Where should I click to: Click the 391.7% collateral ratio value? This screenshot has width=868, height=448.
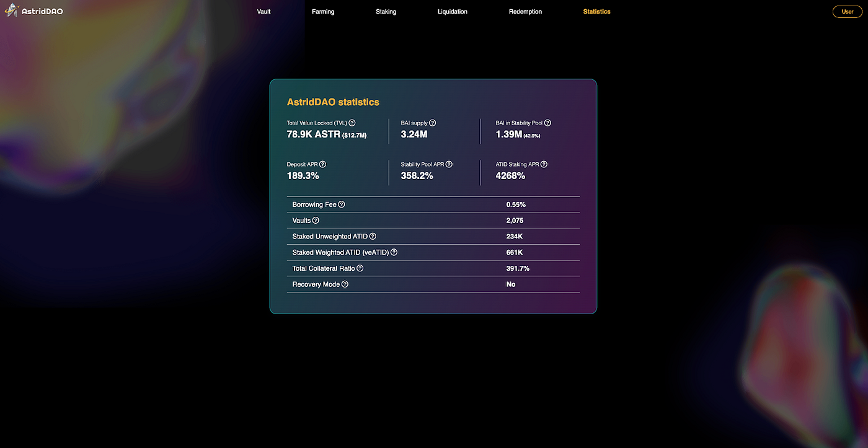[x=518, y=269]
